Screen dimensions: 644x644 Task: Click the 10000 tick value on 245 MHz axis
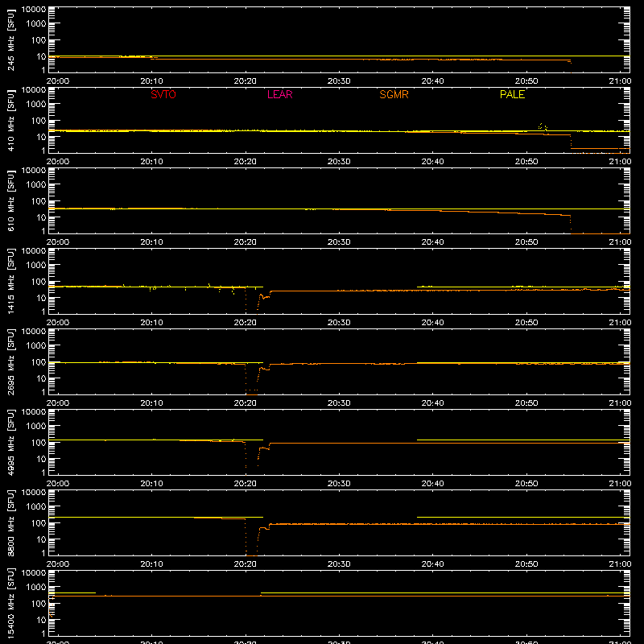click(x=34, y=10)
